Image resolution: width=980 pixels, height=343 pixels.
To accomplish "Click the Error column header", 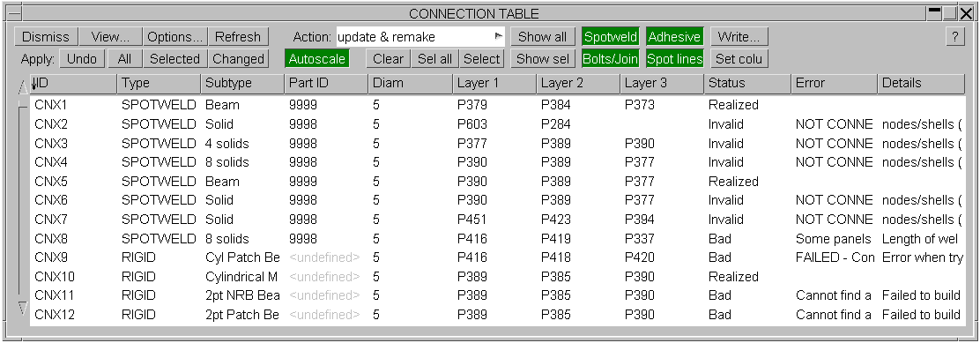I will coord(834,83).
